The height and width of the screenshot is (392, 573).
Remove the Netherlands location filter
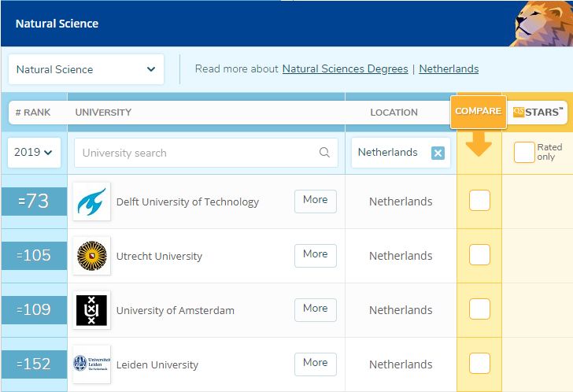[x=438, y=153]
